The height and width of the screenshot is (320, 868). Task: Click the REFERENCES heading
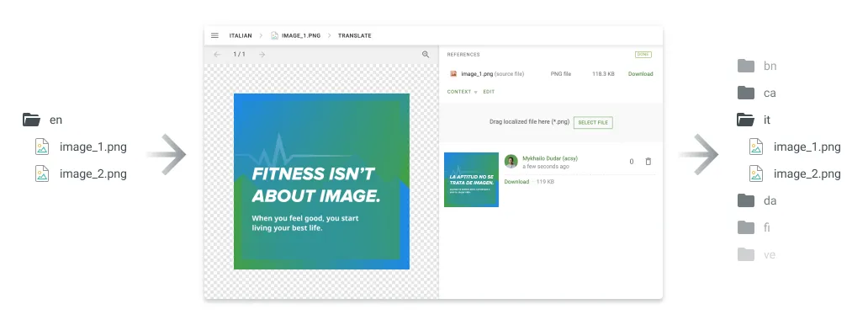tap(463, 55)
